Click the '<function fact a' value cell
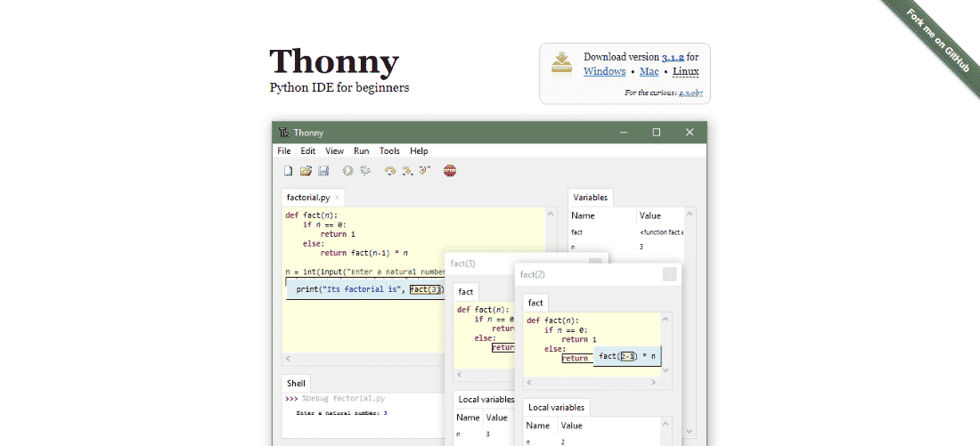Image resolution: width=980 pixels, height=446 pixels. point(661,232)
